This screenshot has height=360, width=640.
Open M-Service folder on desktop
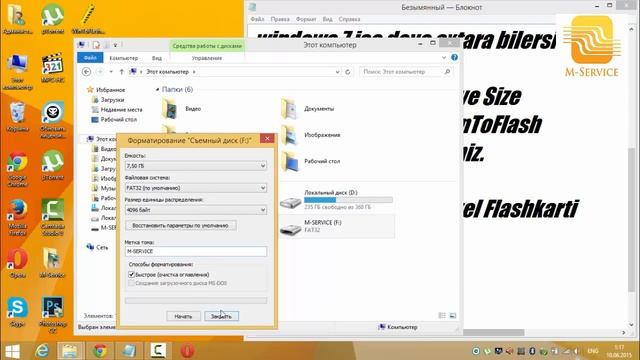[52, 263]
